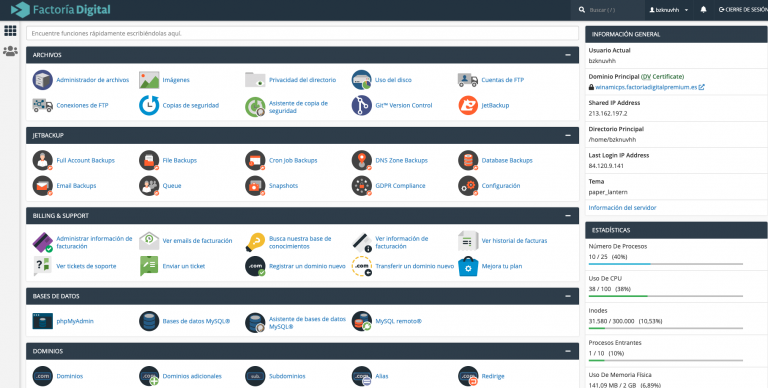Open the File Backups icon
The image size is (768, 388).
click(149, 160)
